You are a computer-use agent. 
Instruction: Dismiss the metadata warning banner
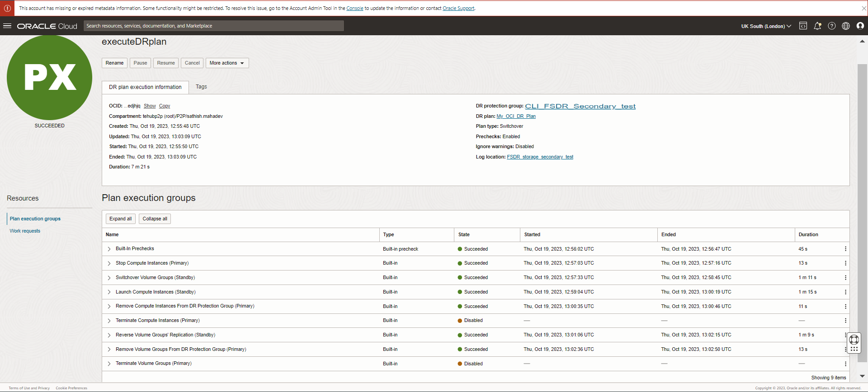(x=864, y=8)
